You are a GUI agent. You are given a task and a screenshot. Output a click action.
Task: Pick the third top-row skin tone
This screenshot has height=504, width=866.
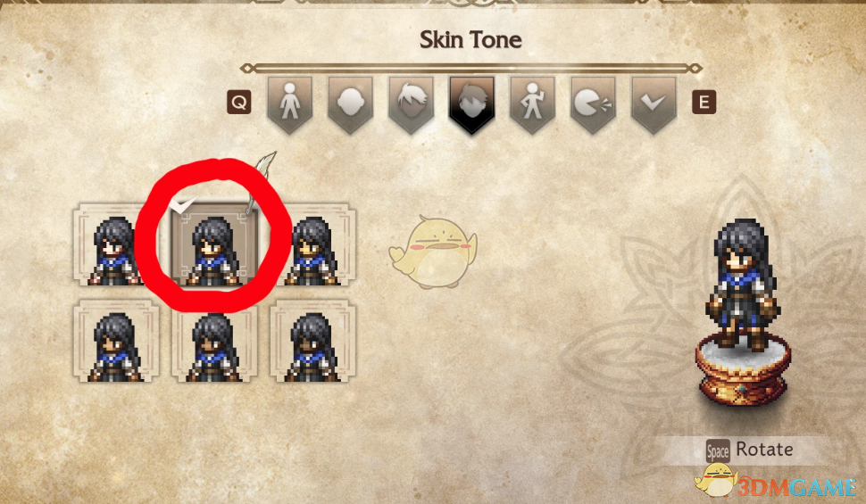pos(313,244)
